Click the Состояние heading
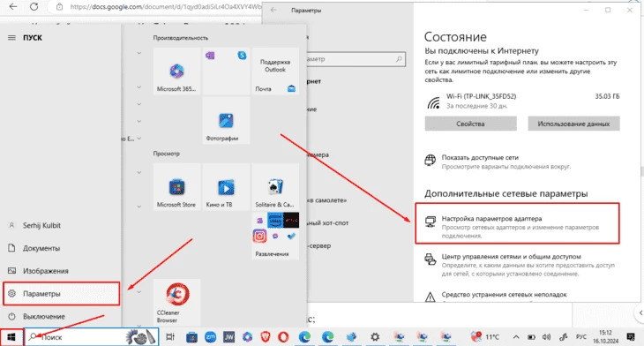 point(455,37)
